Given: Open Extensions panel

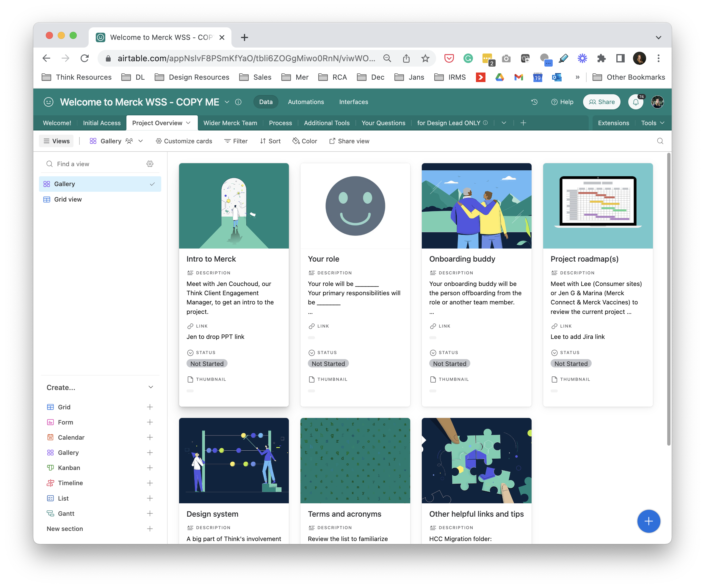Looking at the screenshot, I should pyautogui.click(x=613, y=123).
